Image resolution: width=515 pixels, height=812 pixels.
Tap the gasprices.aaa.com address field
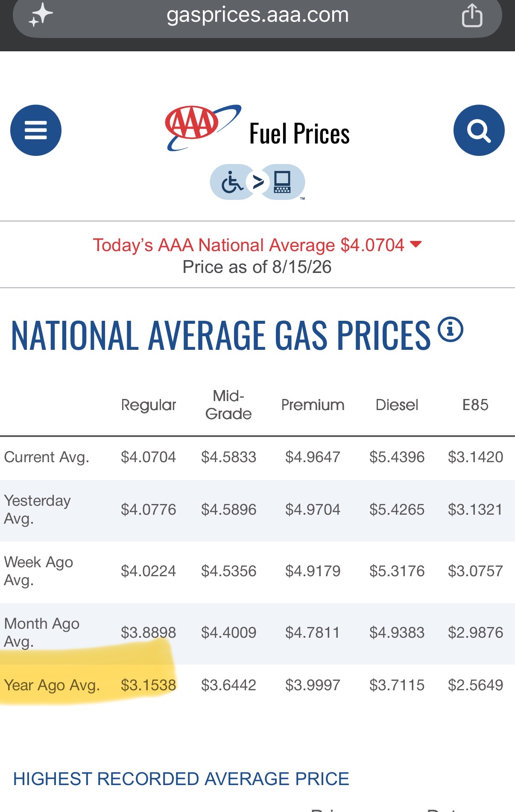pos(257,16)
